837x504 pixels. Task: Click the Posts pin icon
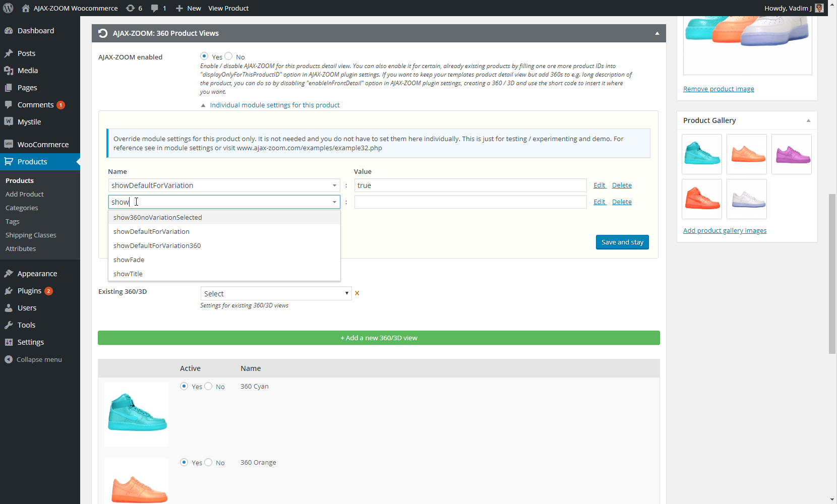tap(9, 53)
